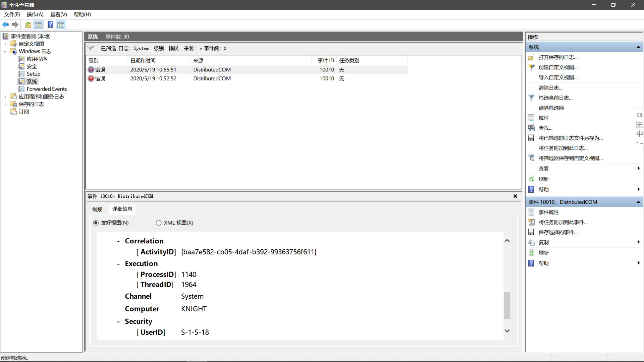Open the 查看(V) menu
Viewport: 644px width, 362px height.
tap(58, 14)
